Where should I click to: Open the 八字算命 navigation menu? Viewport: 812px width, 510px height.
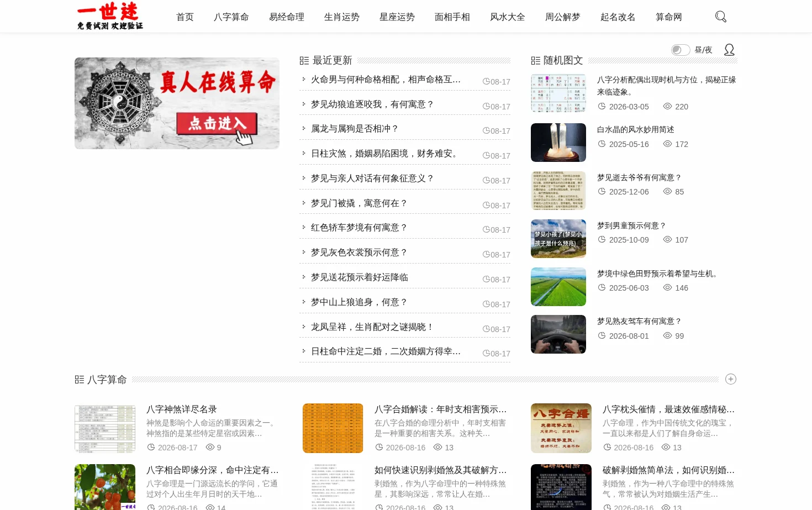click(231, 17)
